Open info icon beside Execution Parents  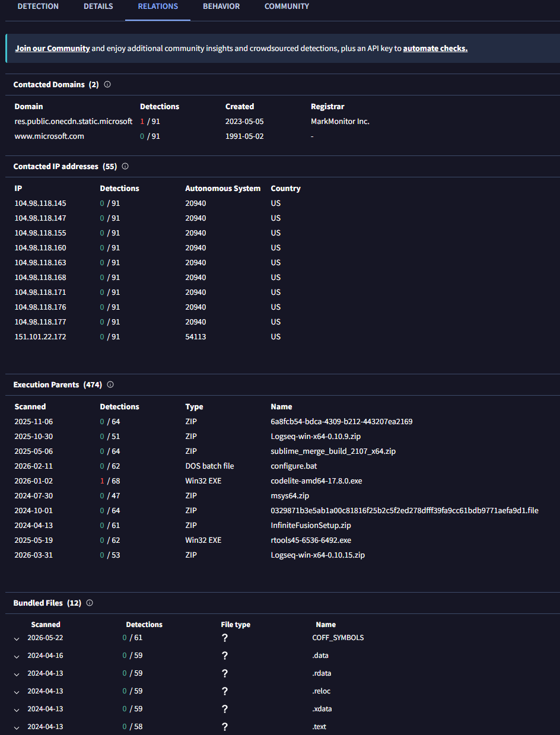coord(110,384)
